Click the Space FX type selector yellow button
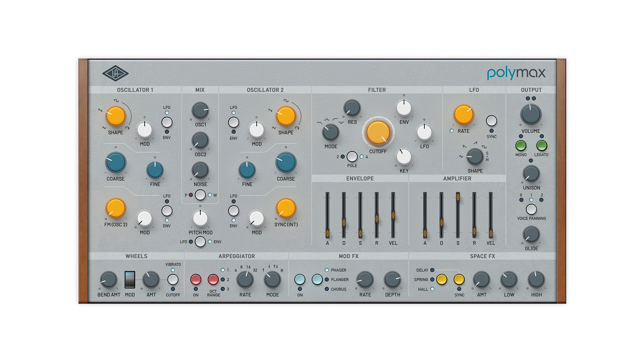Screen dimensions: 644x362 coord(441,279)
